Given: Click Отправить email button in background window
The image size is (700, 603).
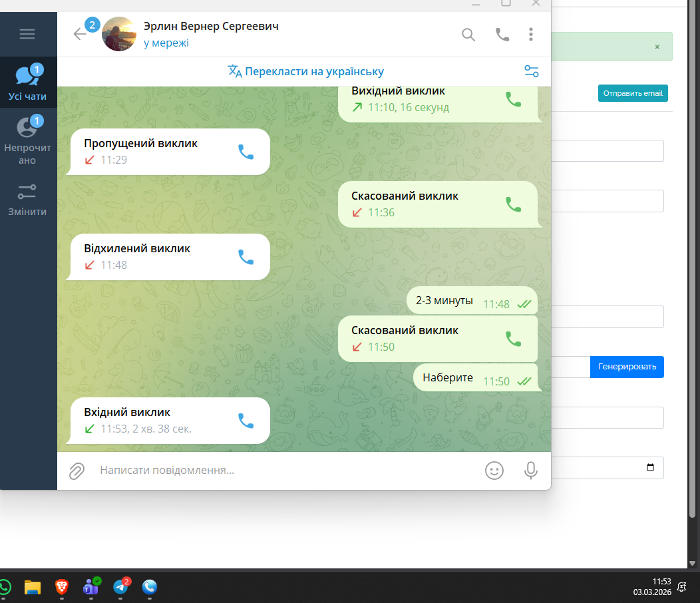Looking at the screenshot, I should coord(633,93).
